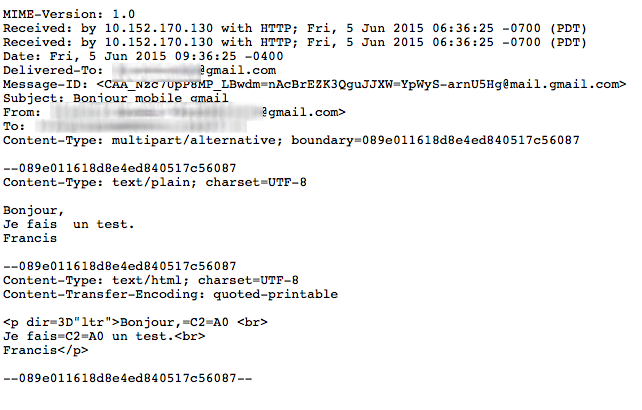Click the 'Francis</p>' closing line

coord(45,351)
